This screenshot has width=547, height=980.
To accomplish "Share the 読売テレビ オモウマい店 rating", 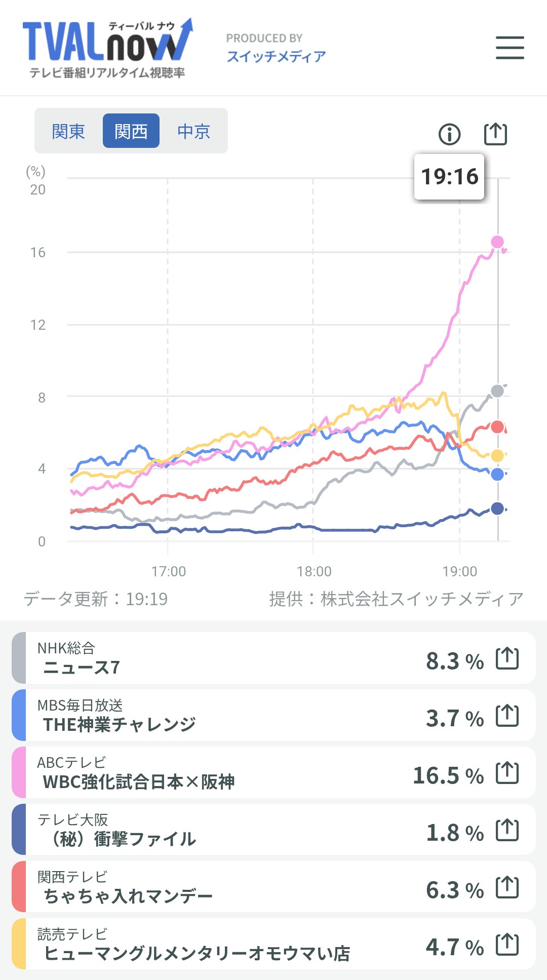I will tap(507, 945).
